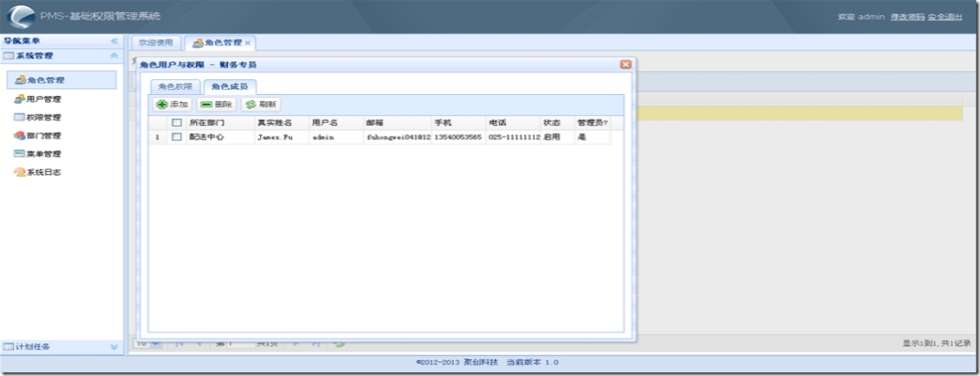980x376 pixels.
Task: Click the 安全退出 link
Action: point(945,17)
